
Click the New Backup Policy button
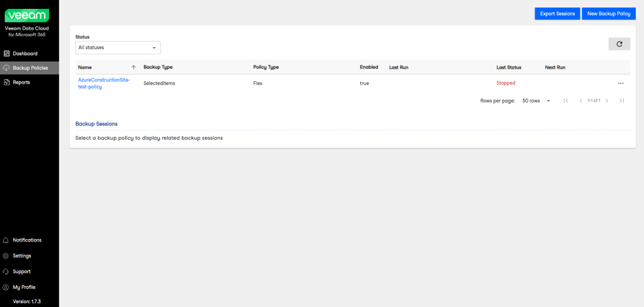(609, 14)
